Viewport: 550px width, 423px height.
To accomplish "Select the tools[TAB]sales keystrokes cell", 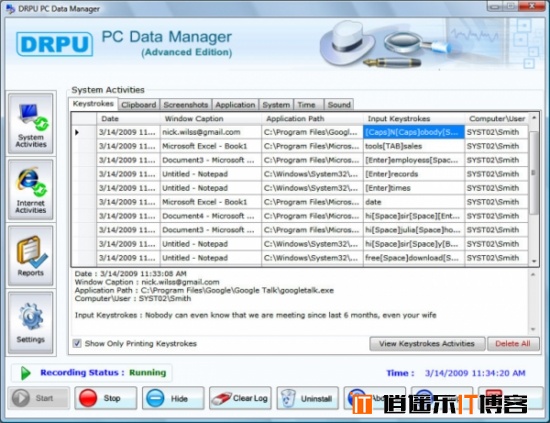I will click(414, 146).
